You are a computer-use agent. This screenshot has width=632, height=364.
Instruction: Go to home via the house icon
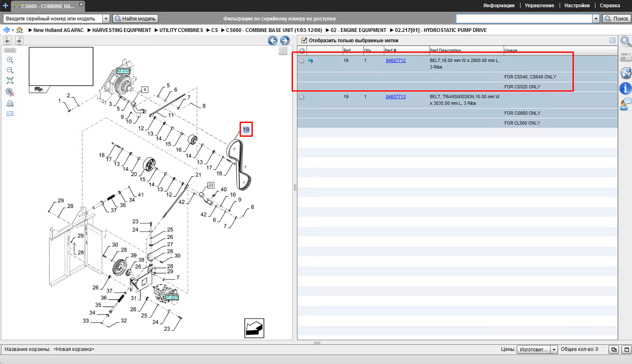coord(19,30)
